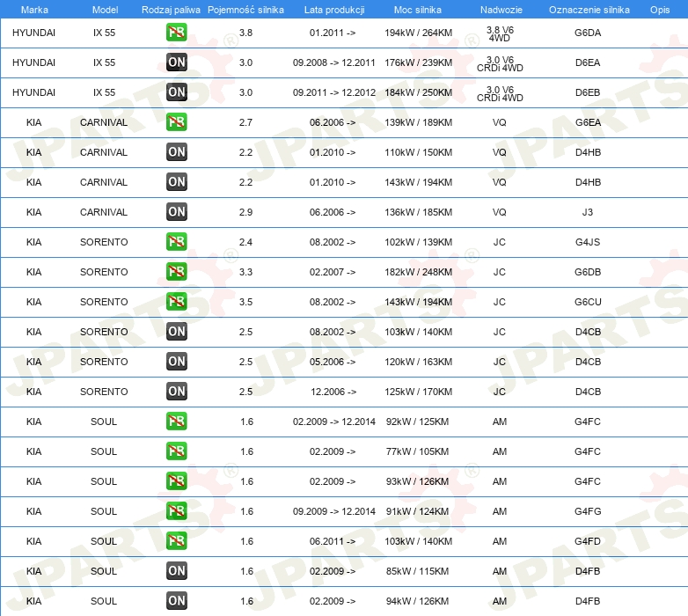The height and width of the screenshot is (616, 688).
Task: Click power value 182kW / 248KM
Action: click(x=418, y=272)
